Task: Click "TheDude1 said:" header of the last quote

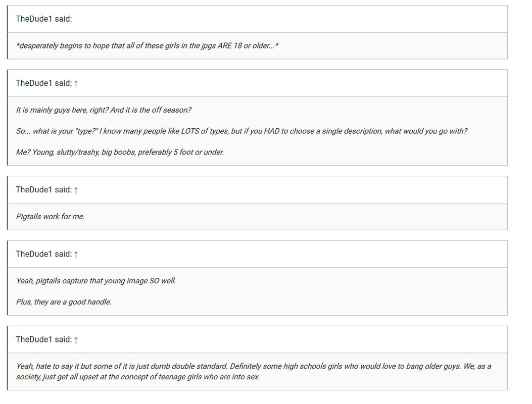Action: coord(44,340)
